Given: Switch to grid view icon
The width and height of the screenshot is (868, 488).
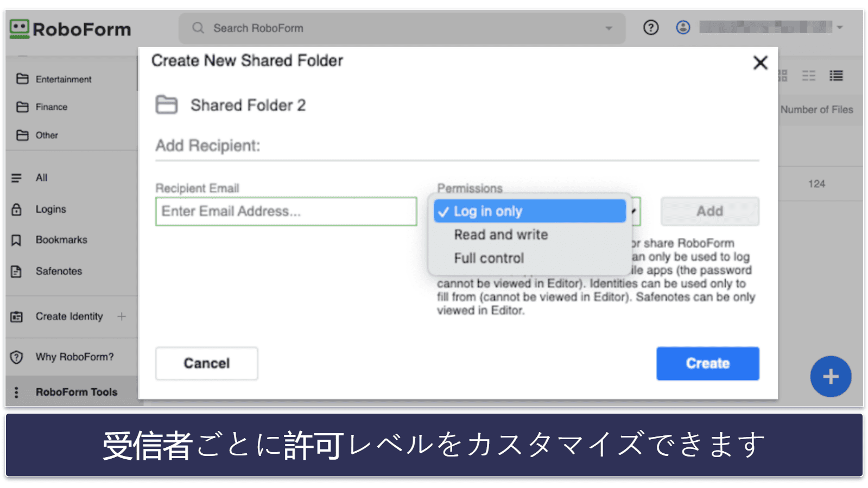Looking at the screenshot, I should [783, 75].
